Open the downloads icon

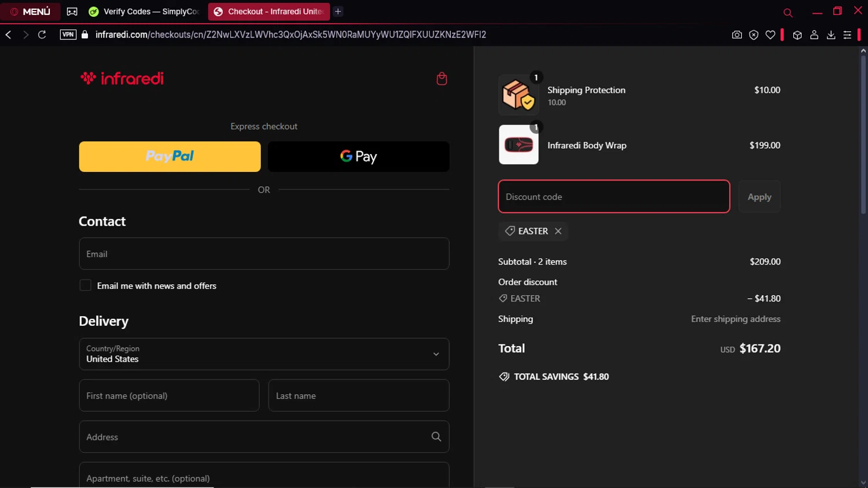point(831,35)
